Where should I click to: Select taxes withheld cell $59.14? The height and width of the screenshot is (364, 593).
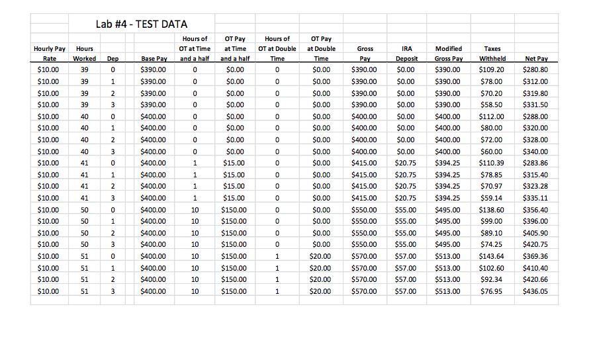tap(491, 198)
